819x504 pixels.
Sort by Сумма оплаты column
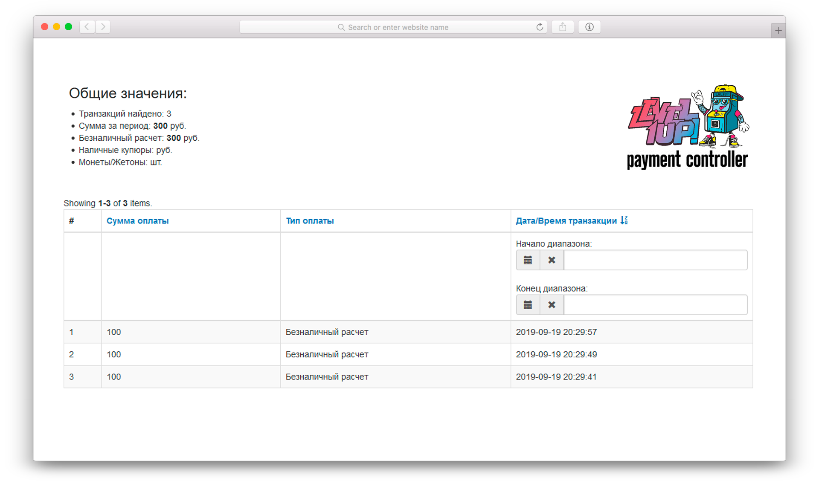pos(137,221)
